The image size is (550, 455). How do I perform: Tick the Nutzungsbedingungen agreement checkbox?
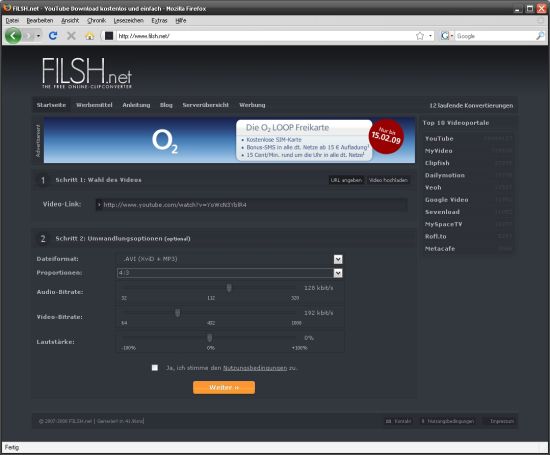pyautogui.click(x=155, y=368)
